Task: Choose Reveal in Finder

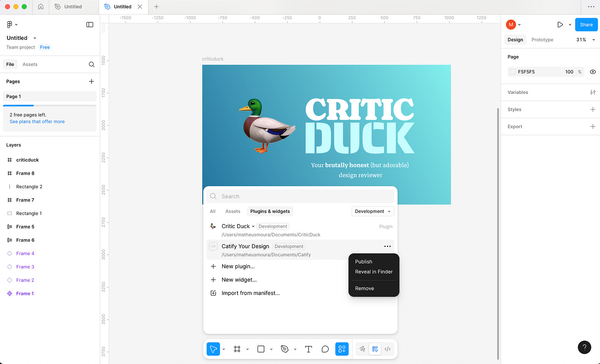Action: (x=374, y=272)
